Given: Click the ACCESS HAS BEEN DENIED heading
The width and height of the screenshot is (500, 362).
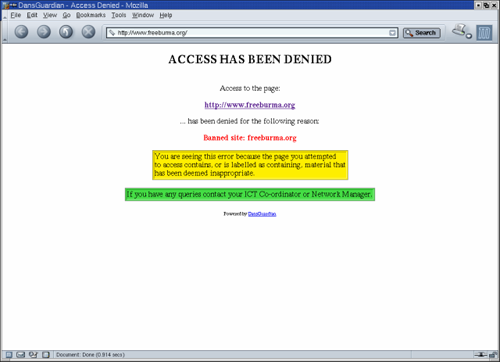Looking at the screenshot, I should point(250,59).
